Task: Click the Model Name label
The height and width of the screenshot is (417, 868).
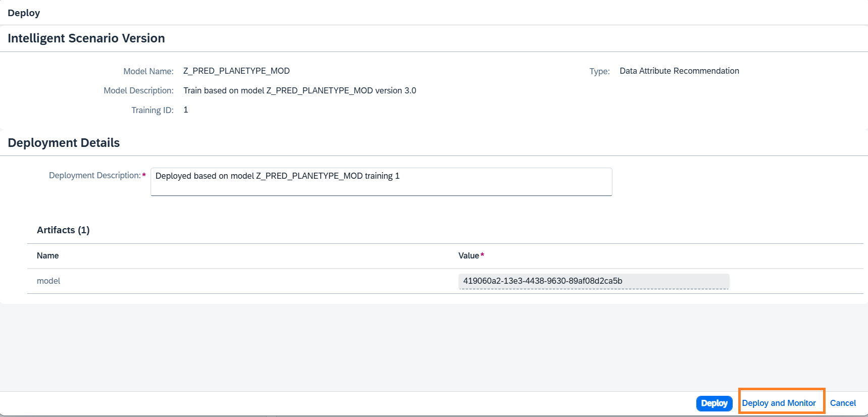Action: pos(148,71)
